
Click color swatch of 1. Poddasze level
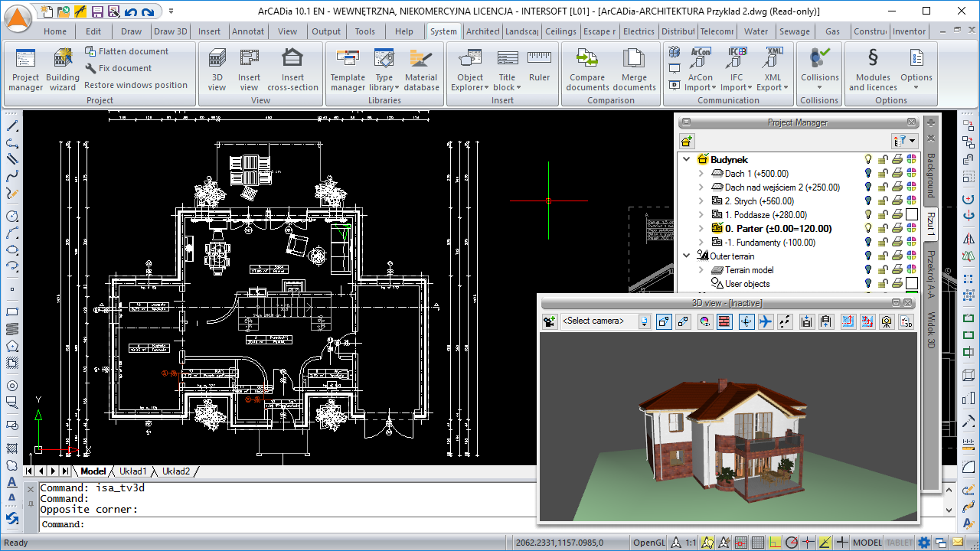(x=911, y=215)
